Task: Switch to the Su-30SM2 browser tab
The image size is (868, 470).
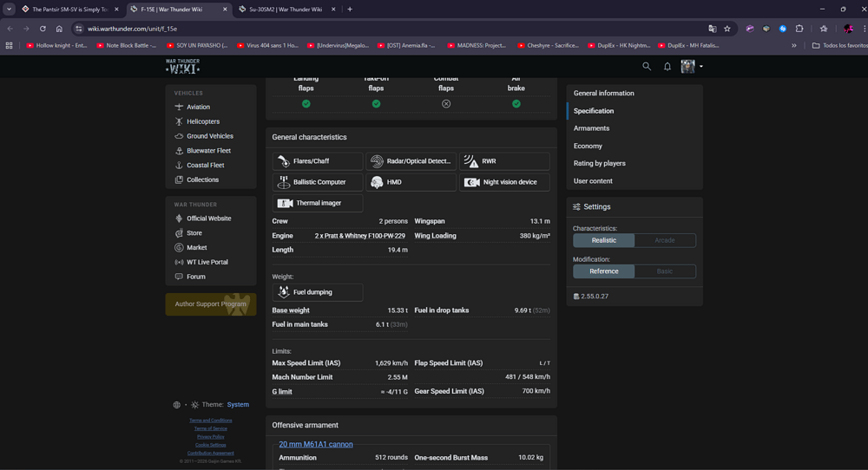Action: (279, 10)
